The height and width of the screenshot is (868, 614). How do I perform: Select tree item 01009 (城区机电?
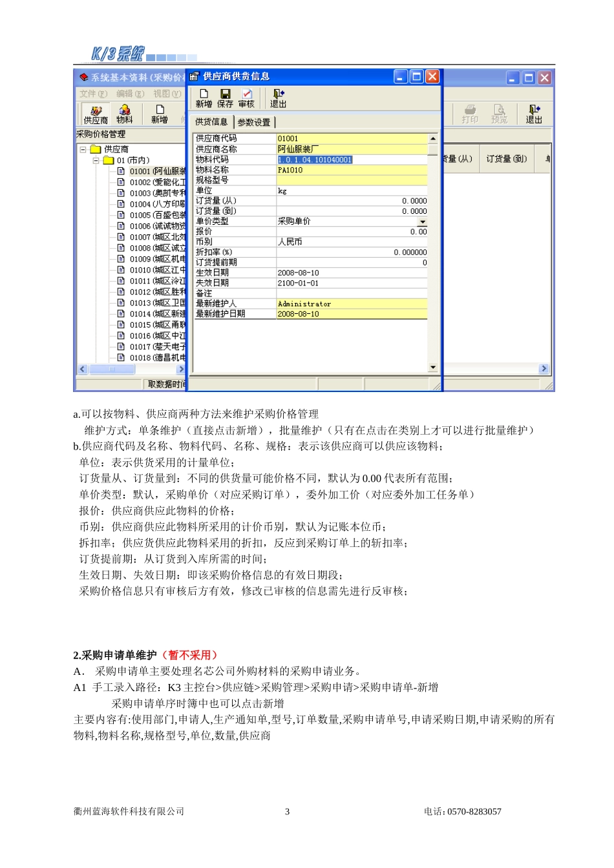[x=158, y=259]
